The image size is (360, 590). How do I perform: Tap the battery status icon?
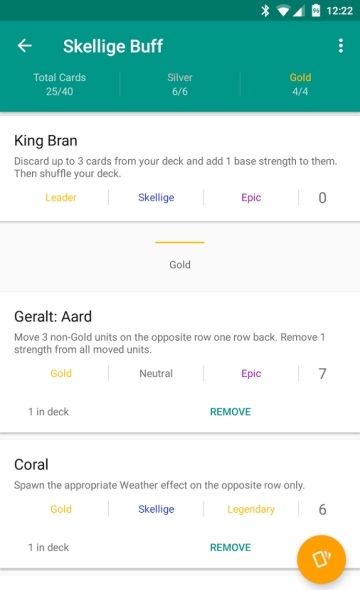pos(316,11)
